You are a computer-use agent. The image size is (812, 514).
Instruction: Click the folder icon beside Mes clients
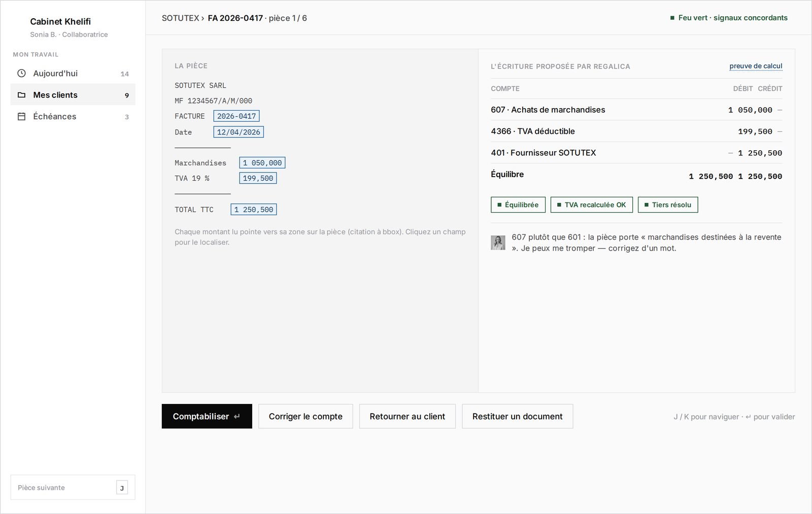coord(21,95)
